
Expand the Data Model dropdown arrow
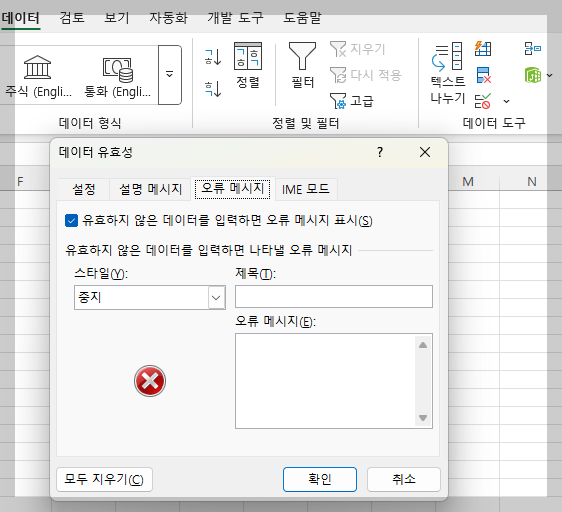point(549,75)
